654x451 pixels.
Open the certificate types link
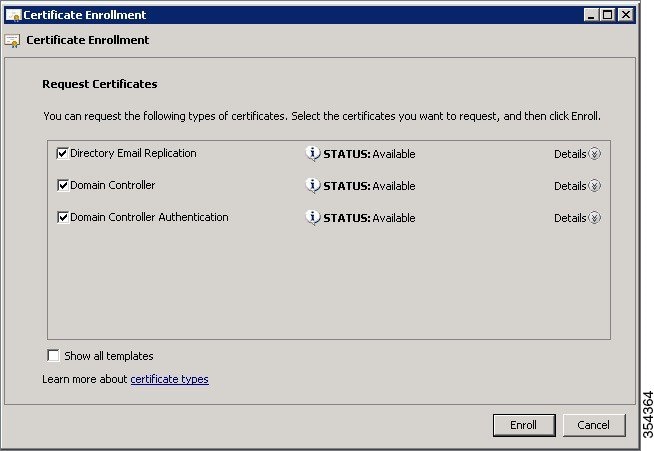(169, 379)
